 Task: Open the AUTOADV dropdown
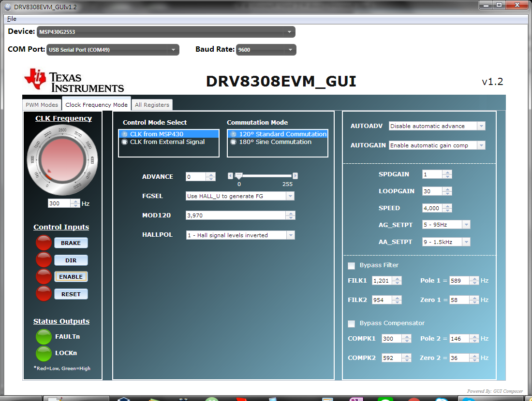437,126
